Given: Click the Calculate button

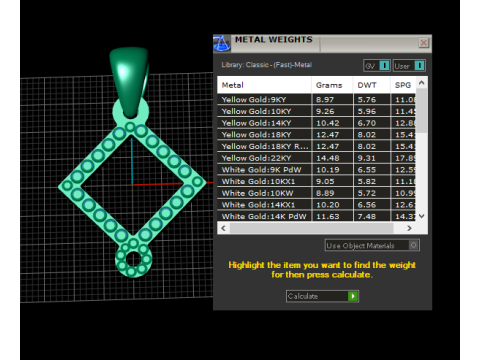Looking at the screenshot, I should click(322, 296).
